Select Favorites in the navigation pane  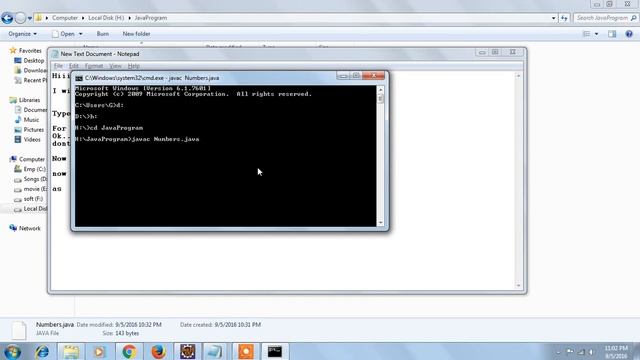coord(26,51)
